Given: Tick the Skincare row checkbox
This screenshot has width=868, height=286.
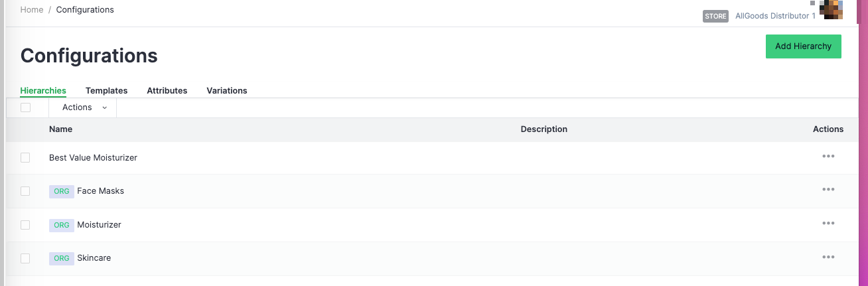Looking at the screenshot, I should [25, 258].
